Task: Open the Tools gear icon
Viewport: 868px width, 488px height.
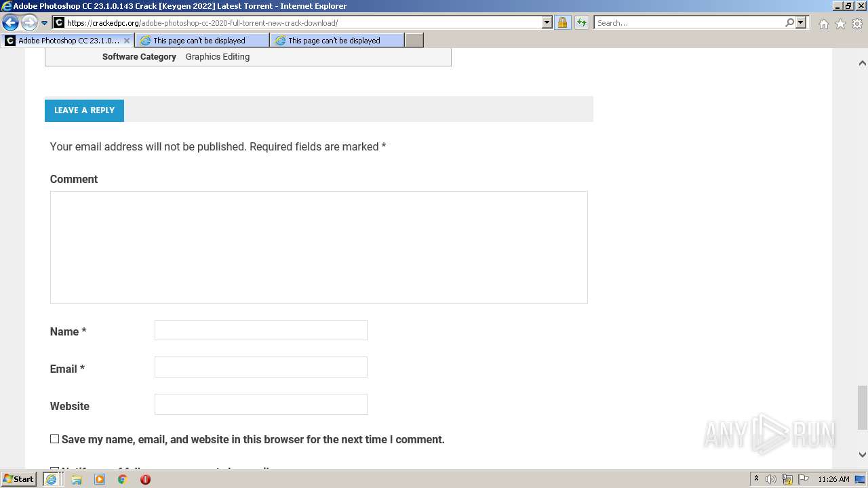Action: pyautogui.click(x=857, y=24)
